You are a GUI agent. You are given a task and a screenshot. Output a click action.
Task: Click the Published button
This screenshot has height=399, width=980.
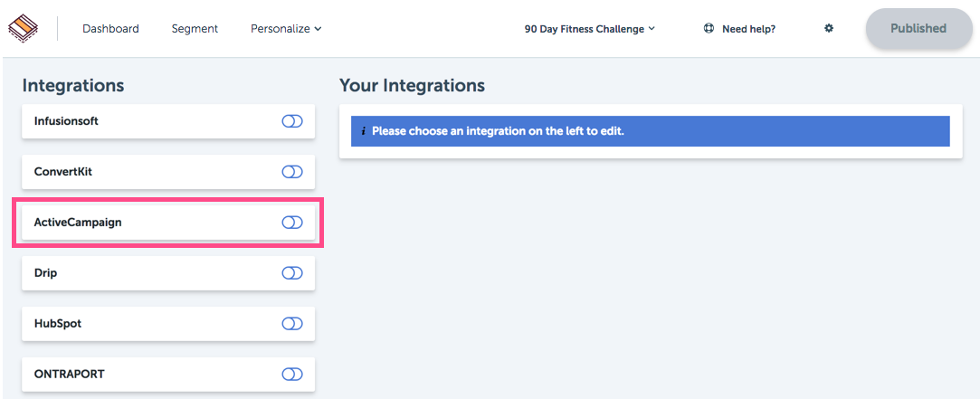pos(918,28)
